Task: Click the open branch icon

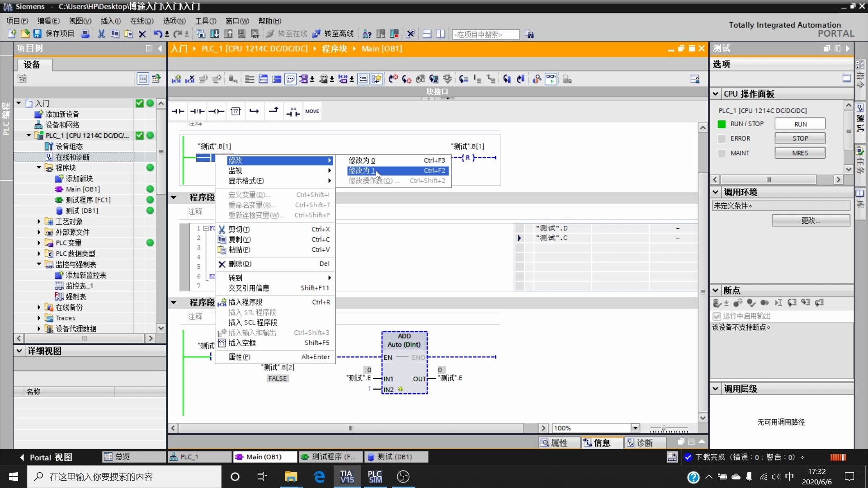Action: pos(255,111)
